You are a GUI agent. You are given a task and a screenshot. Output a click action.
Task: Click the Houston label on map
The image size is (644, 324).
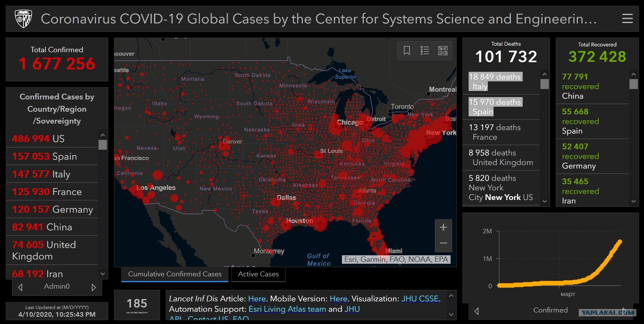(299, 221)
